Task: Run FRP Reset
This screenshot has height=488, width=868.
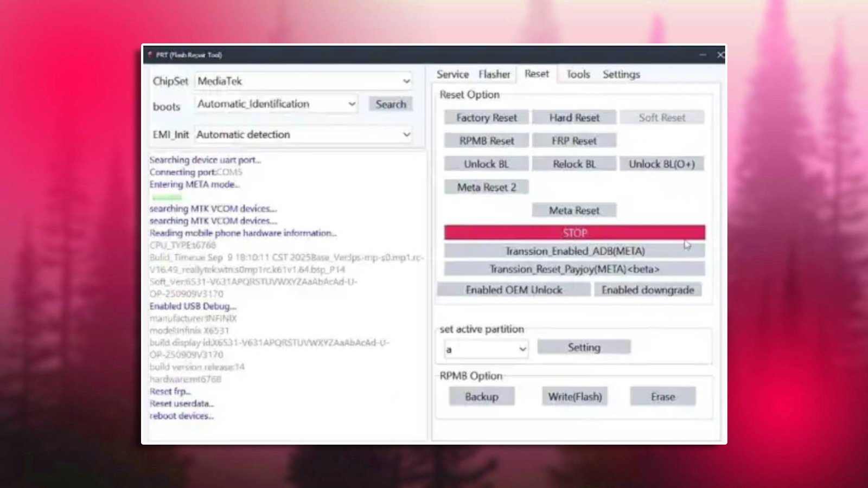Action: pyautogui.click(x=574, y=140)
